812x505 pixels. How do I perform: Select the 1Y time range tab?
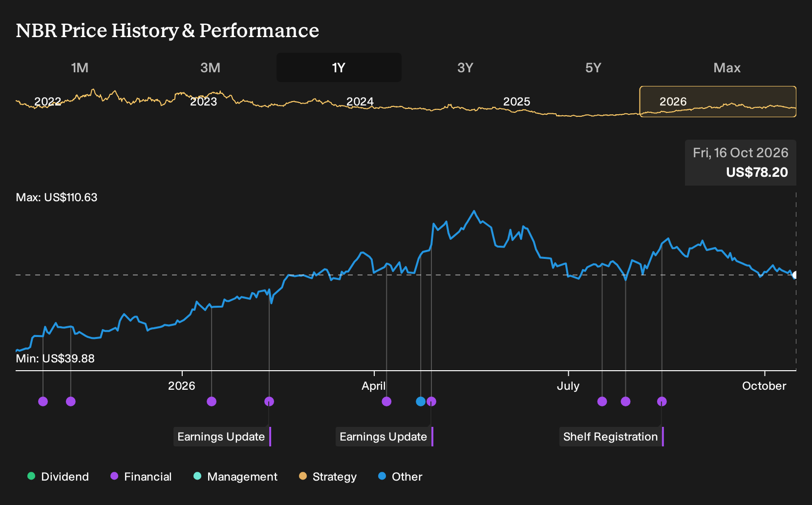coord(339,67)
